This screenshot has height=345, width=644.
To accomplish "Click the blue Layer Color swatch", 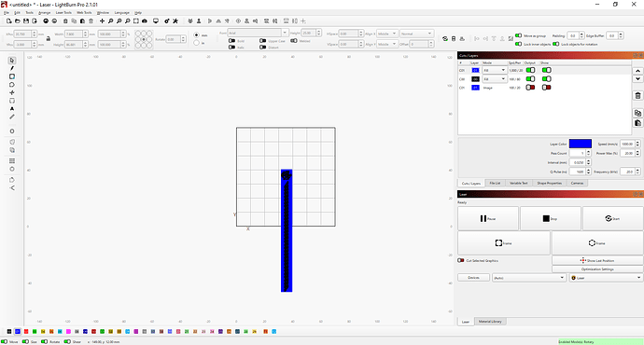I will coord(580,144).
